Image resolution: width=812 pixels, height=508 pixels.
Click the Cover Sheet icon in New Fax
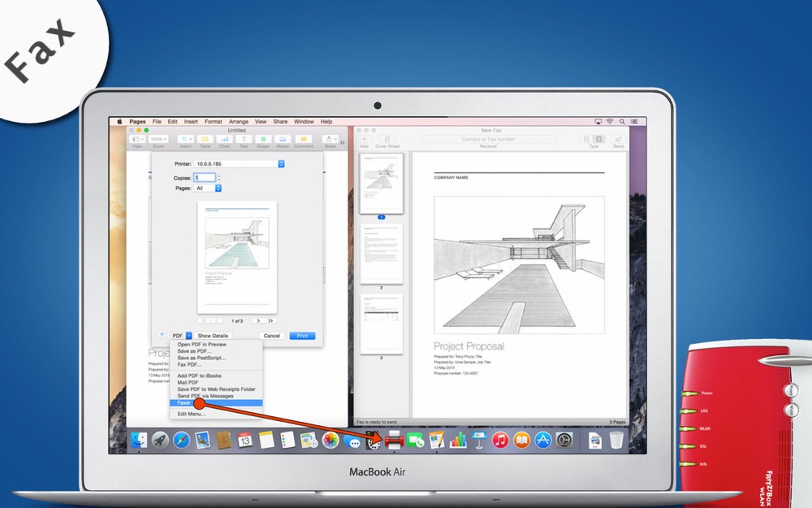click(387, 140)
